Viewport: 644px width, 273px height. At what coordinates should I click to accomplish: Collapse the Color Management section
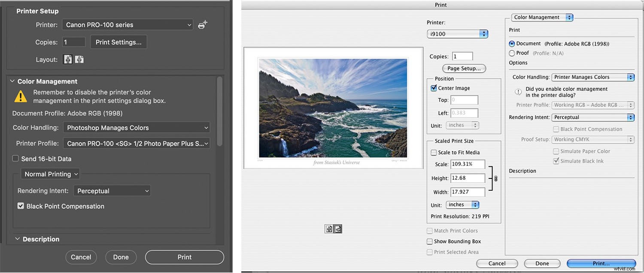pyautogui.click(x=12, y=81)
